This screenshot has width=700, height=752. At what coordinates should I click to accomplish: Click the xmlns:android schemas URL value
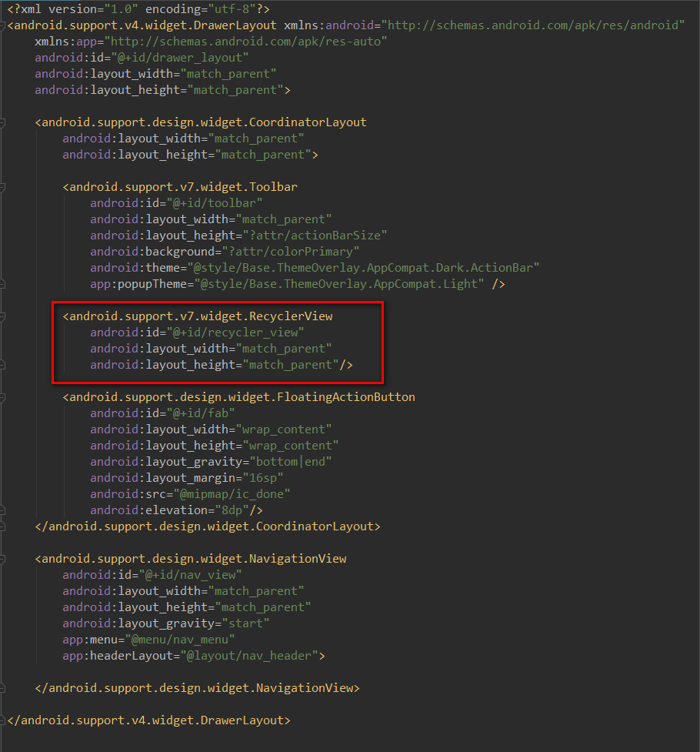click(532, 25)
